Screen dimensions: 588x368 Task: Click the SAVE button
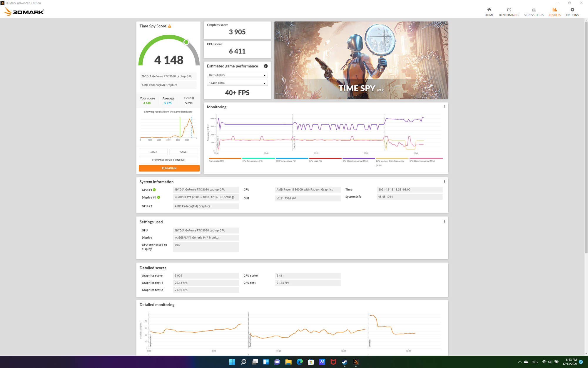pos(183,152)
